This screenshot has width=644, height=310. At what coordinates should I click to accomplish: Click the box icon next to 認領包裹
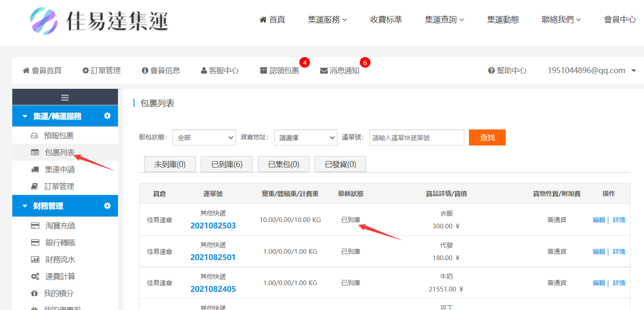tap(263, 71)
